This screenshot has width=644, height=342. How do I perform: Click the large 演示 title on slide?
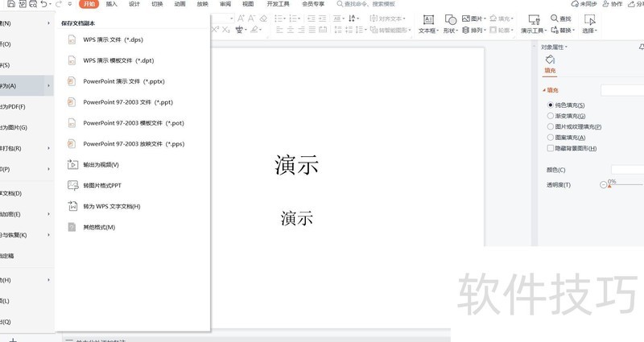pyautogui.click(x=296, y=165)
